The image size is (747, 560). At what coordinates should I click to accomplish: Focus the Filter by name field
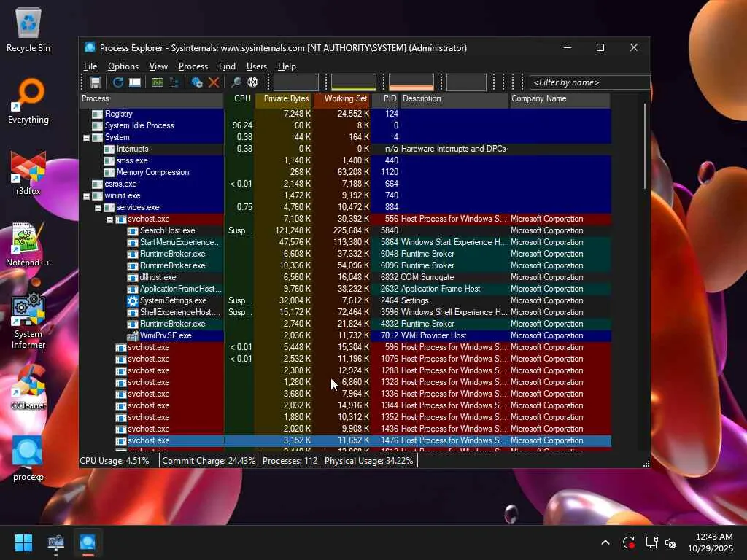coord(589,82)
